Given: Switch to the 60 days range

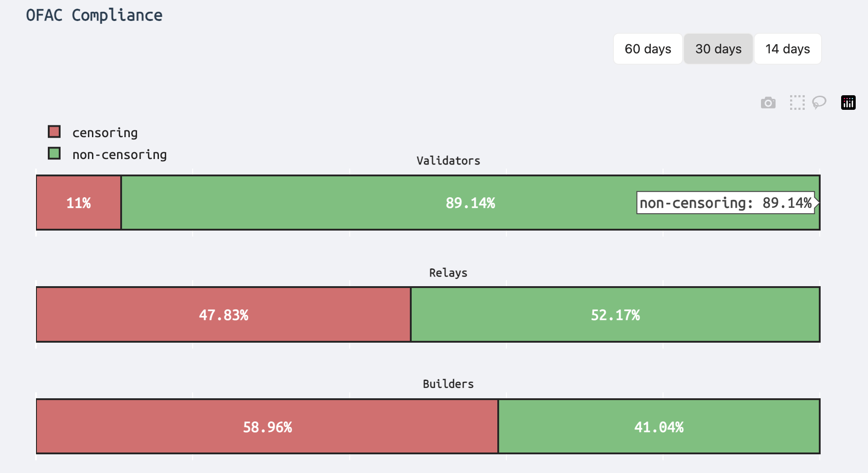Looking at the screenshot, I should pyautogui.click(x=648, y=49).
